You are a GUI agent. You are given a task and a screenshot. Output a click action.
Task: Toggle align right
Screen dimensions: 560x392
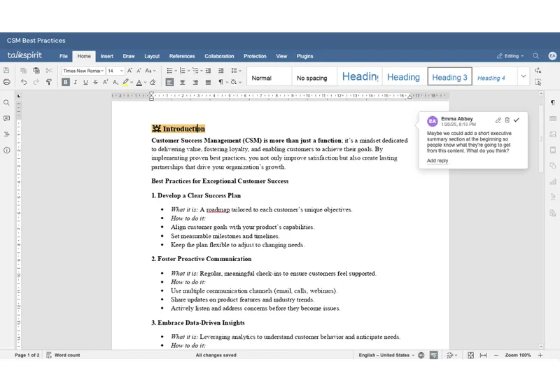click(x=195, y=82)
